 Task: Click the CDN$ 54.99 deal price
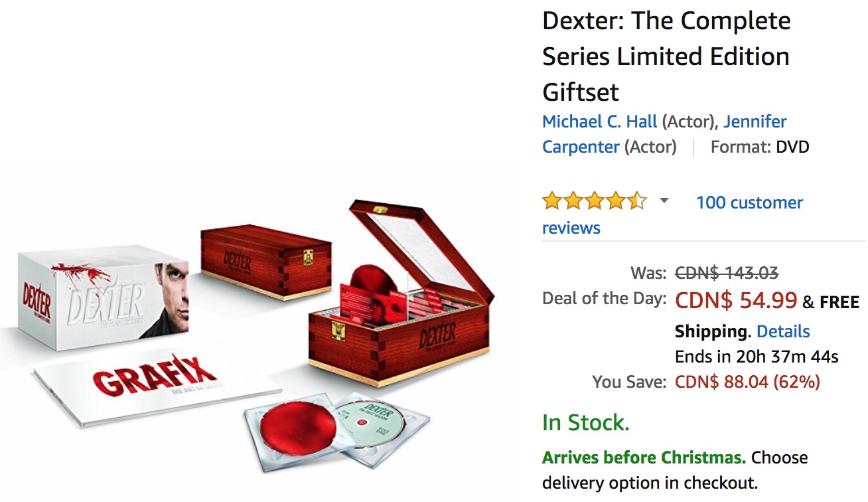(x=736, y=300)
